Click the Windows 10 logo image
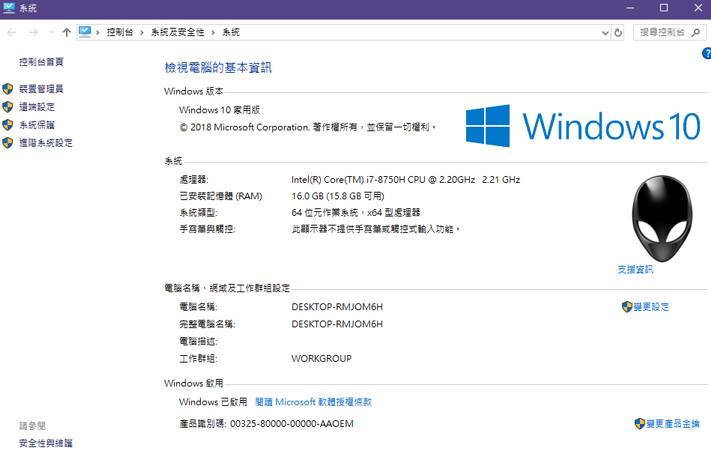 click(583, 126)
